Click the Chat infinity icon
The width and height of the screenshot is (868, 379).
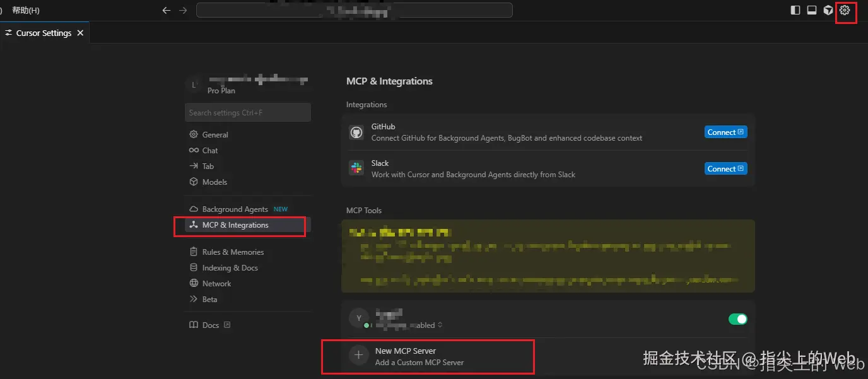point(194,150)
